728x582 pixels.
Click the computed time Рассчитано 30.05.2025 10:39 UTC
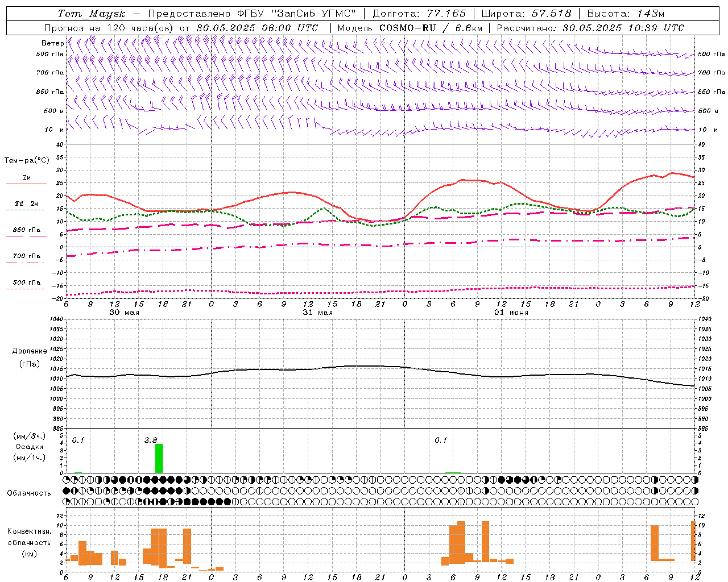click(590, 28)
